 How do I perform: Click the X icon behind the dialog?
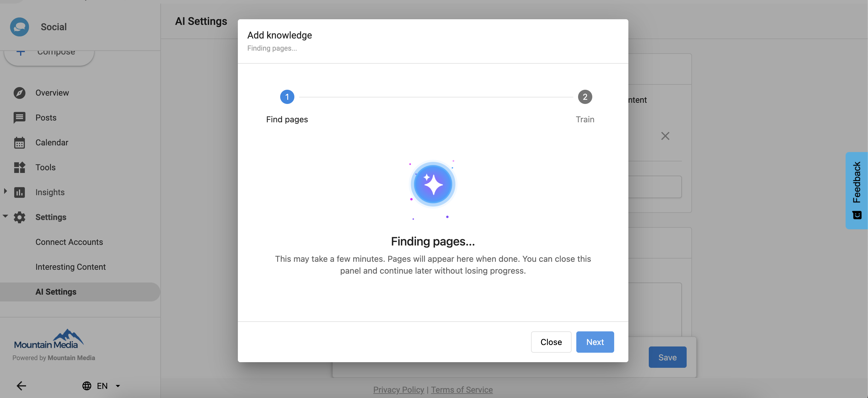click(665, 136)
